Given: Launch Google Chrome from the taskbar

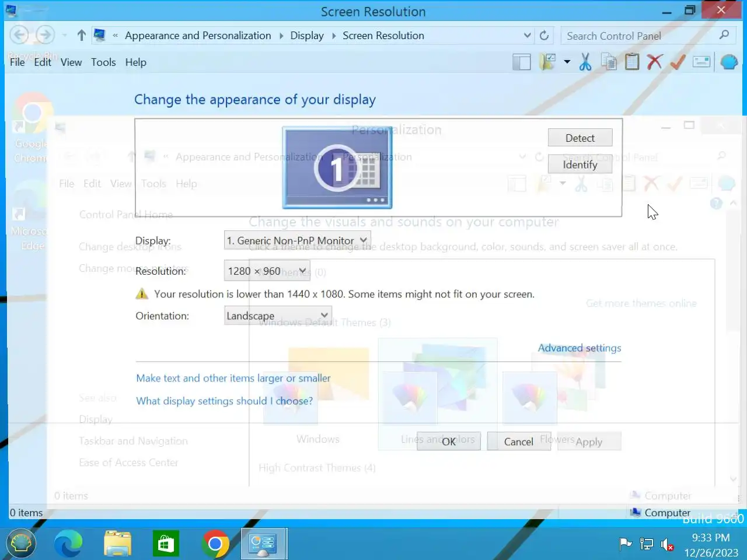Looking at the screenshot, I should (215, 544).
